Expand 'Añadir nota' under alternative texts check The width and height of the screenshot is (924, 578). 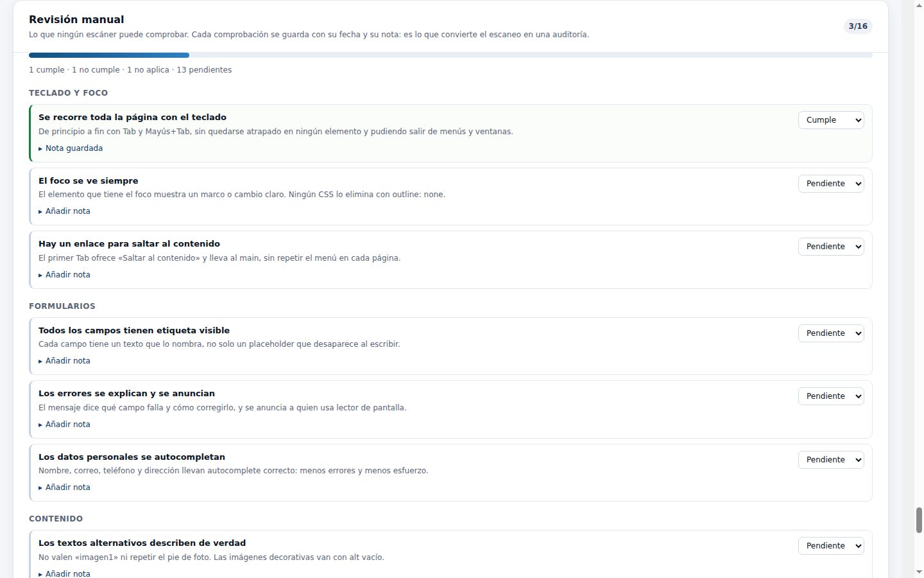[x=64, y=574]
